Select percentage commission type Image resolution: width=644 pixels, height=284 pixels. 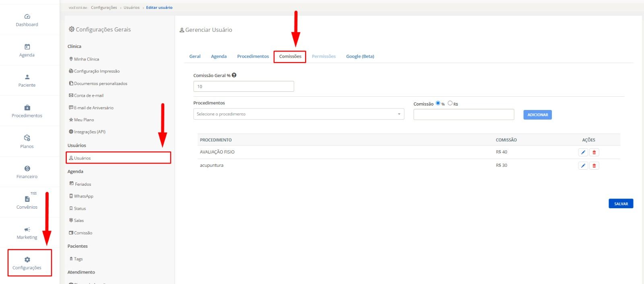(438, 103)
